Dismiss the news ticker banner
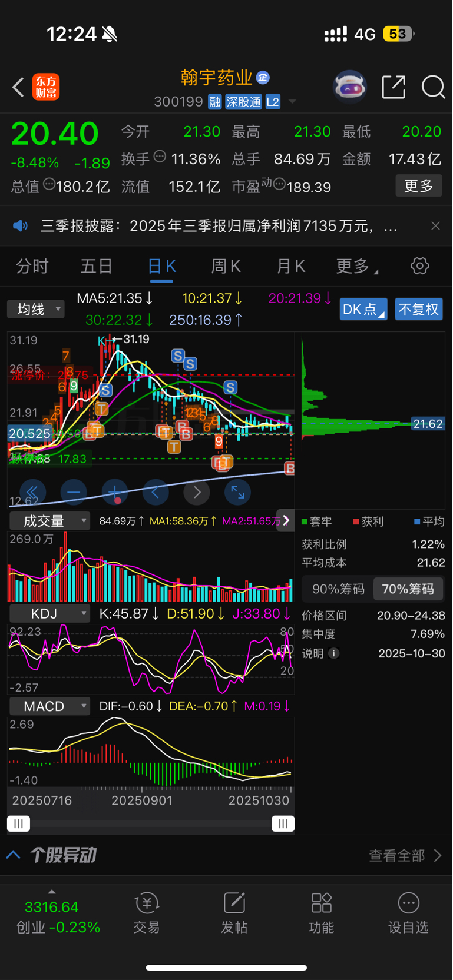 point(435,226)
